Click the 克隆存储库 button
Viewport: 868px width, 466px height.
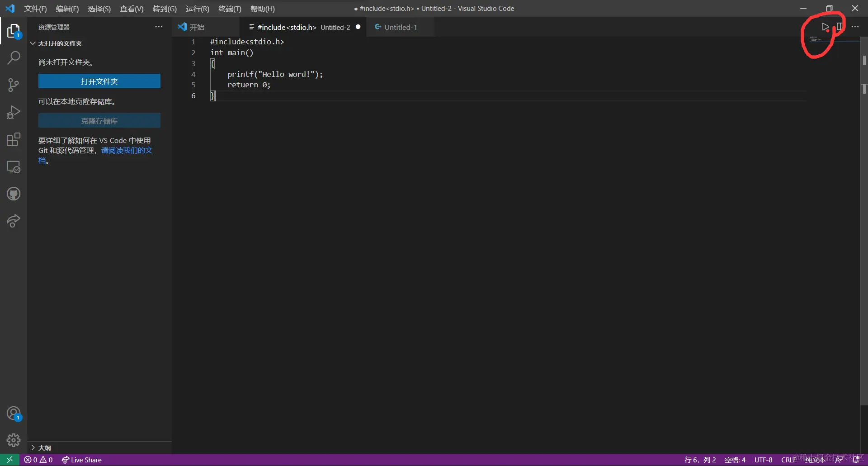[99, 121]
